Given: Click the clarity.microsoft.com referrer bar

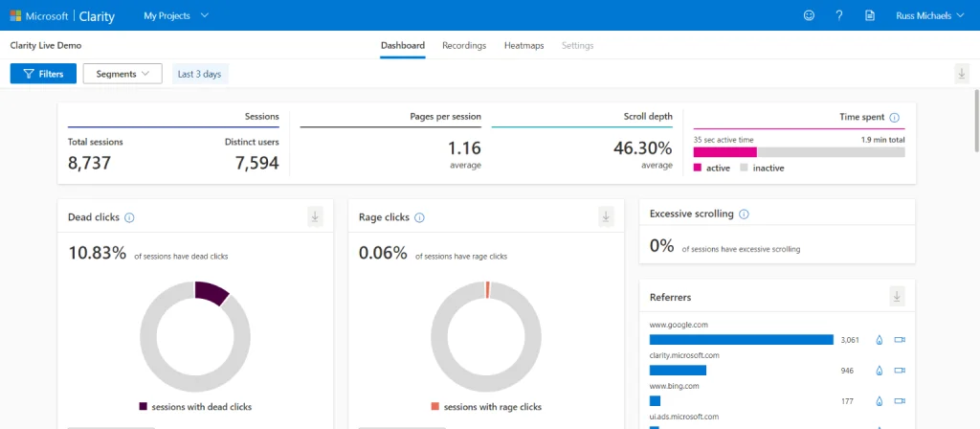Looking at the screenshot, I should click(x=679, y=371).
